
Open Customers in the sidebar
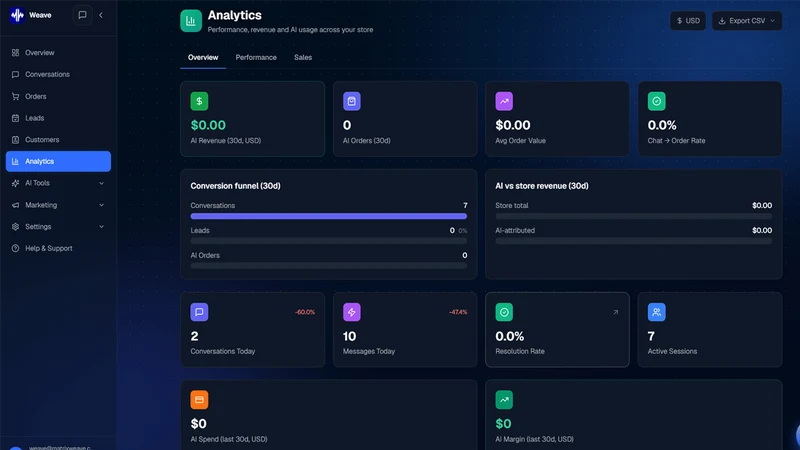(58, 140)
